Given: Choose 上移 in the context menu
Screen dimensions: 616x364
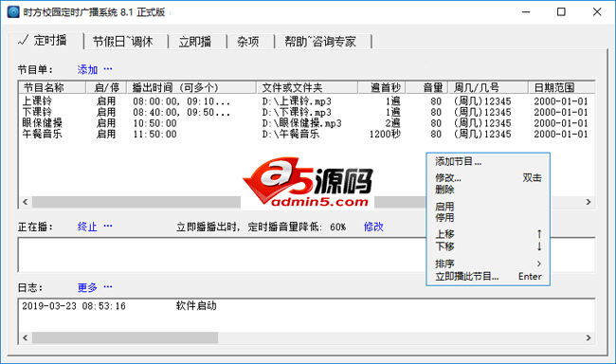Looking at the screenshot, I should point(488,234).
